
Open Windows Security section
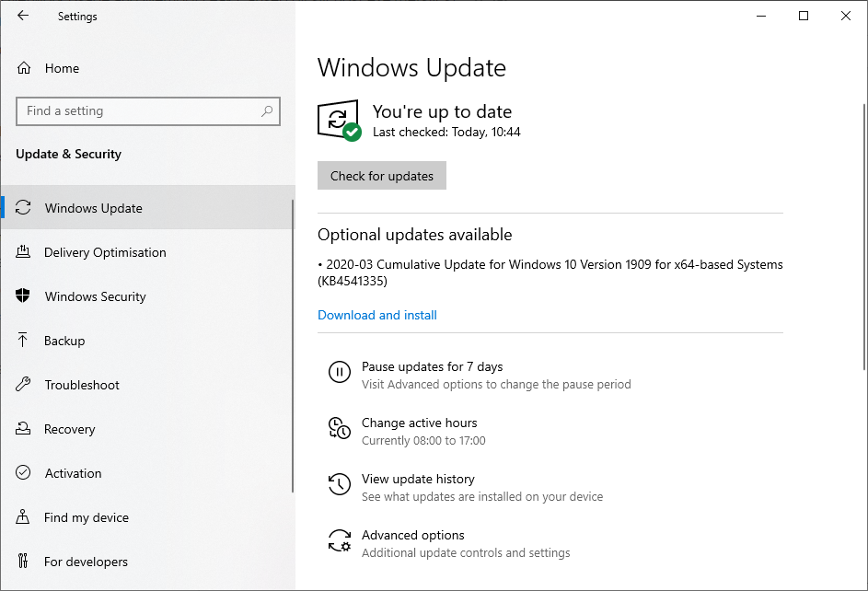(148, 296)
